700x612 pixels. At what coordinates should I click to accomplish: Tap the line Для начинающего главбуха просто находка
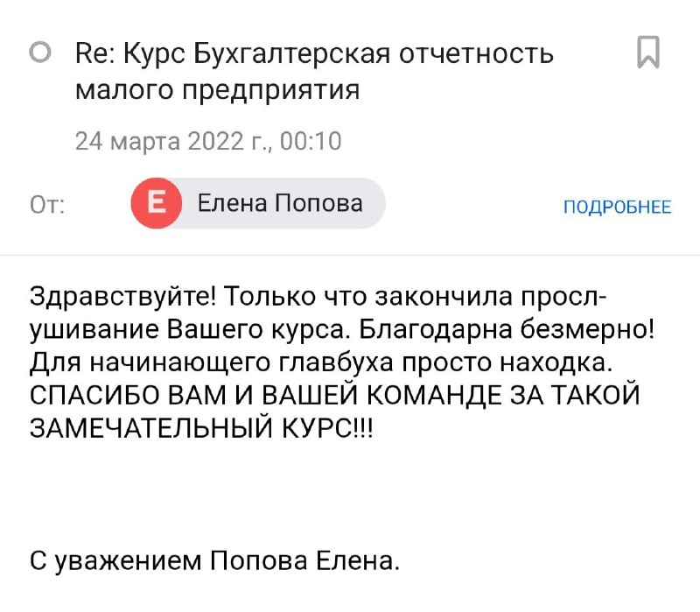click(321, 362)
